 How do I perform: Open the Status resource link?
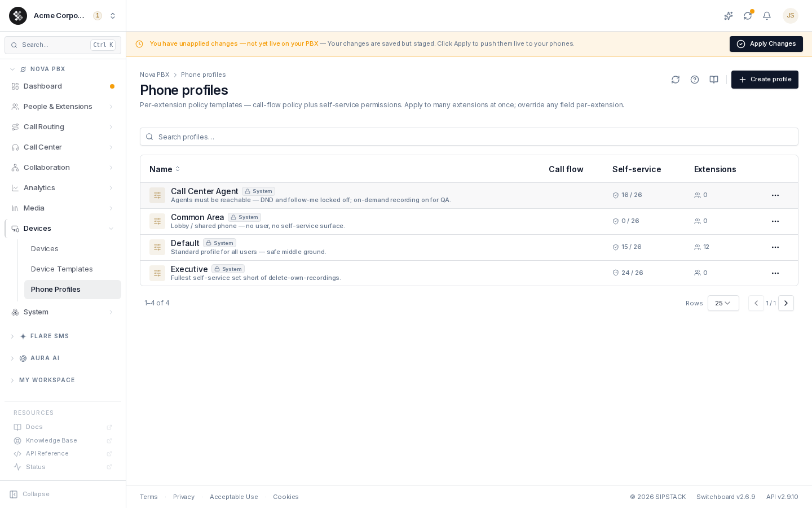(x=63, y=467)
